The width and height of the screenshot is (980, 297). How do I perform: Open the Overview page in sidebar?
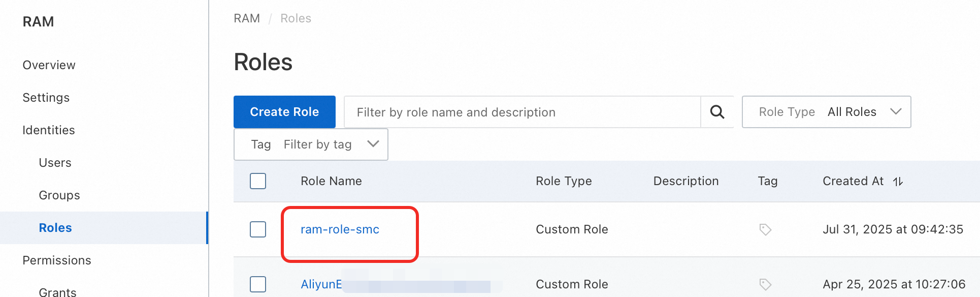[49, 65]
